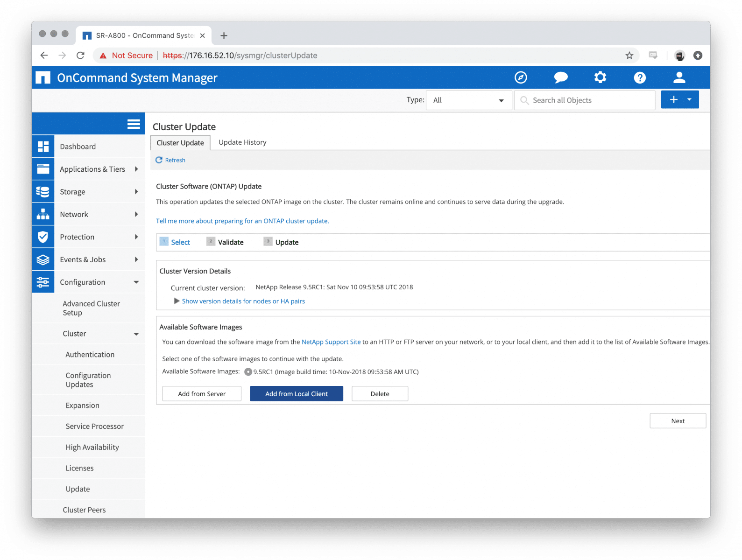Open Advanced Cluster Setup in sidebar
The height and width of the screenshot is (560, 742).
(91, 308)
